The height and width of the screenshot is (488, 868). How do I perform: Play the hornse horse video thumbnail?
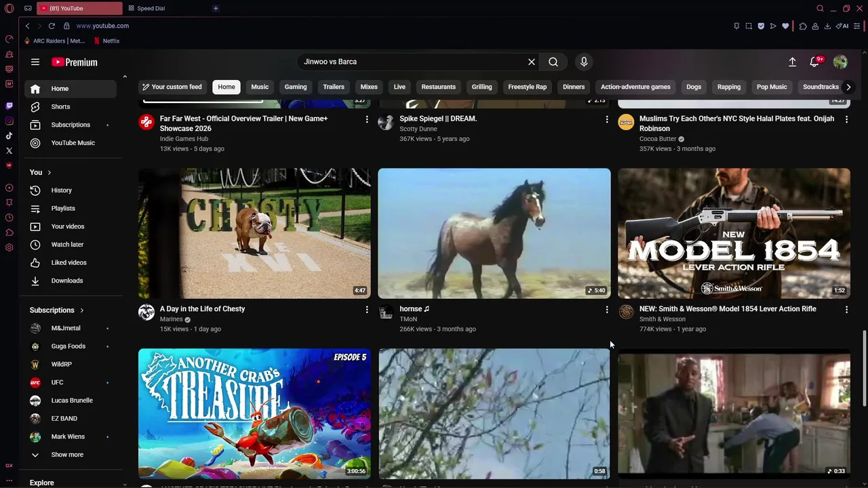(x=494, y=233)
